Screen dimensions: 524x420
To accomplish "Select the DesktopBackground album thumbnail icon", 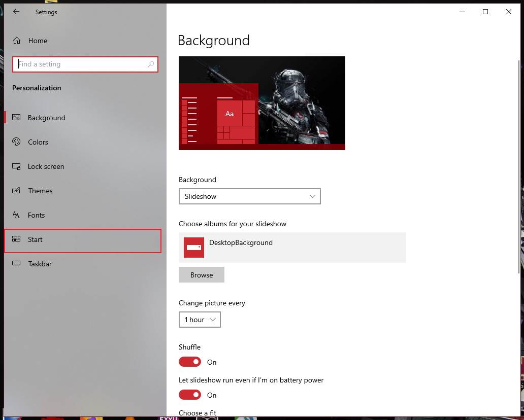I will coord(193,248).
